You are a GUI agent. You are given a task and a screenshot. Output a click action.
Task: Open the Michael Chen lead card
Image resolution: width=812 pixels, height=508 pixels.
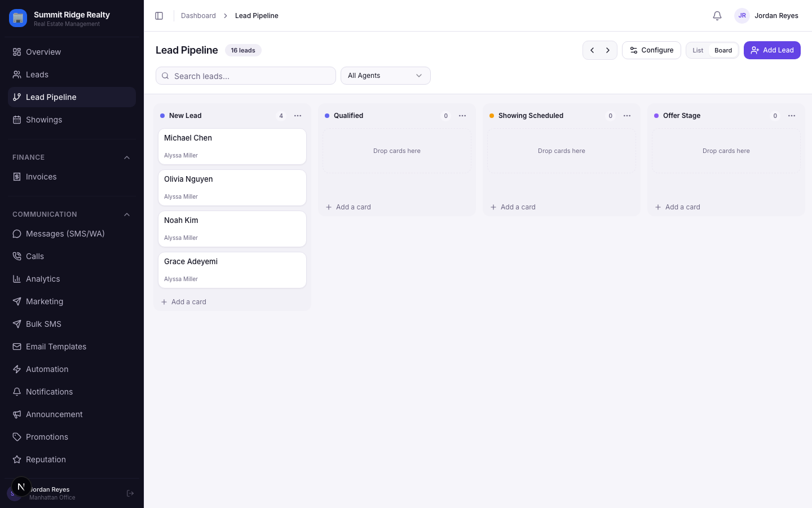tap(232, 147)
